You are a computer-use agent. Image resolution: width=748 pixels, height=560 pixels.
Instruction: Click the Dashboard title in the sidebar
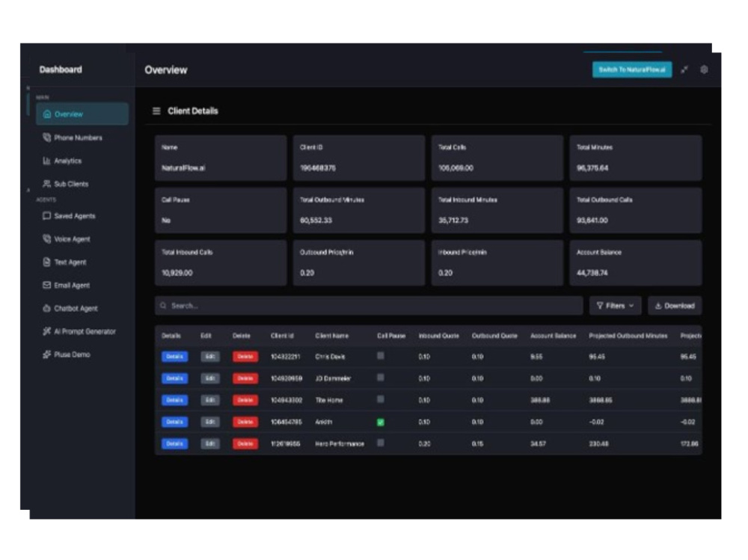pyautogui.click(x=61, y=70)
